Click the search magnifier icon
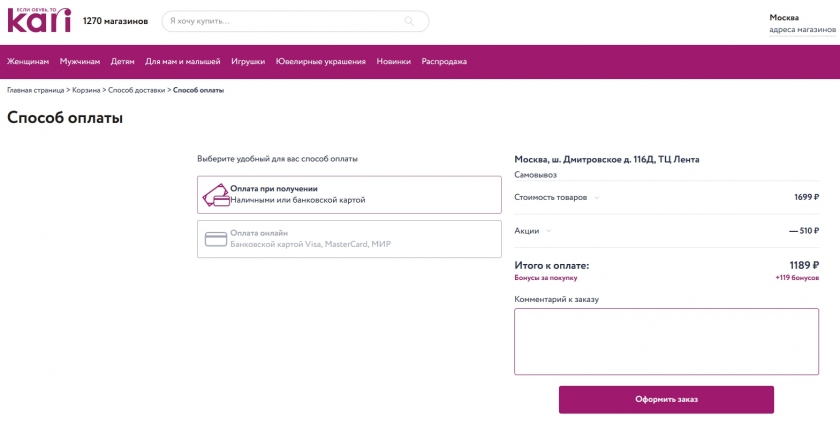Image resolution: width=840 pixels, height=435 pixels. (x=410, y=21)
